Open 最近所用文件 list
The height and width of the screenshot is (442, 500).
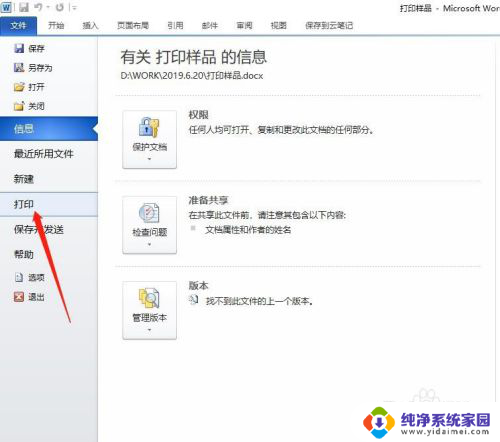[x=44, y=154]
